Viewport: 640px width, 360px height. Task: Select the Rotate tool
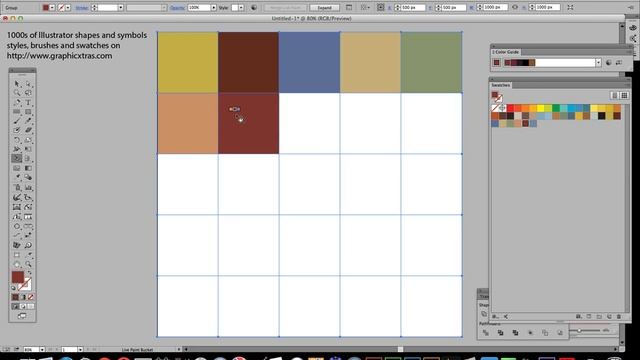[17, 140]
